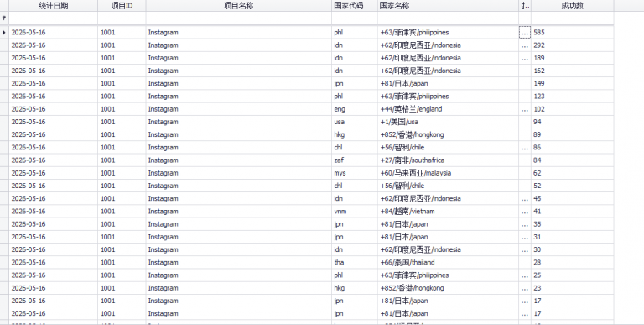This screenshot has height=325, width=644.
Task: Focus the filter box under 项目名称
Action: (x=239, y=18)
